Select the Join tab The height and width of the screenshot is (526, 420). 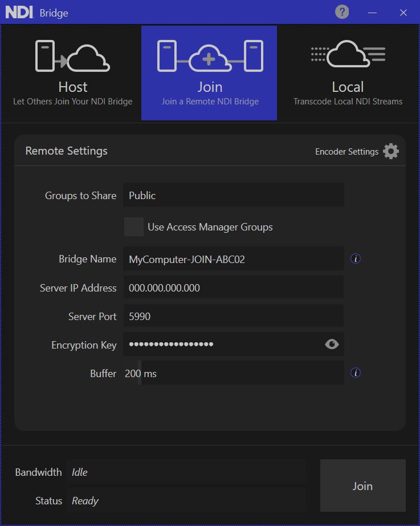pyautogui.click(x=209, y=73)
